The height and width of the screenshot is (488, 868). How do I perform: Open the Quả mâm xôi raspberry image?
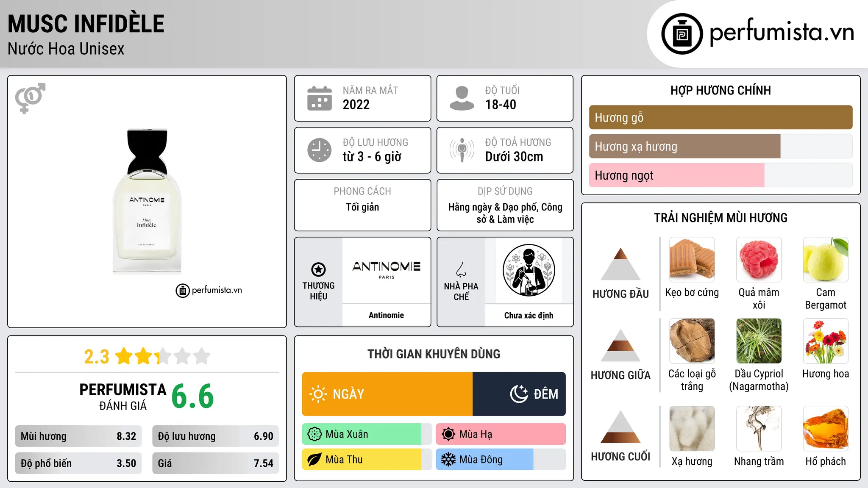[x=759, y=260]
